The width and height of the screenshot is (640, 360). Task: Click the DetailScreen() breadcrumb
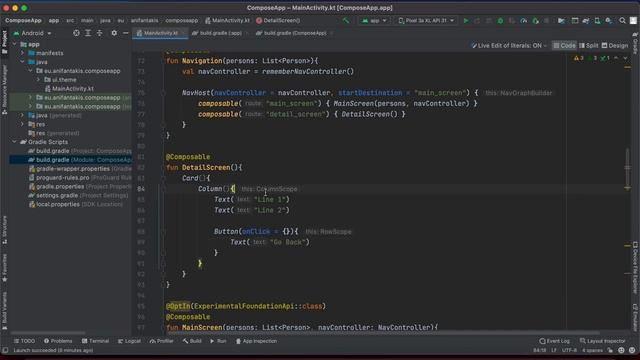click(278, 20)
